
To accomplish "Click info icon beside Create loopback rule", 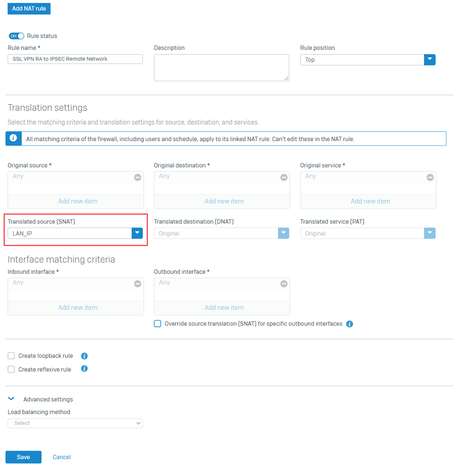I will point(84,356).
